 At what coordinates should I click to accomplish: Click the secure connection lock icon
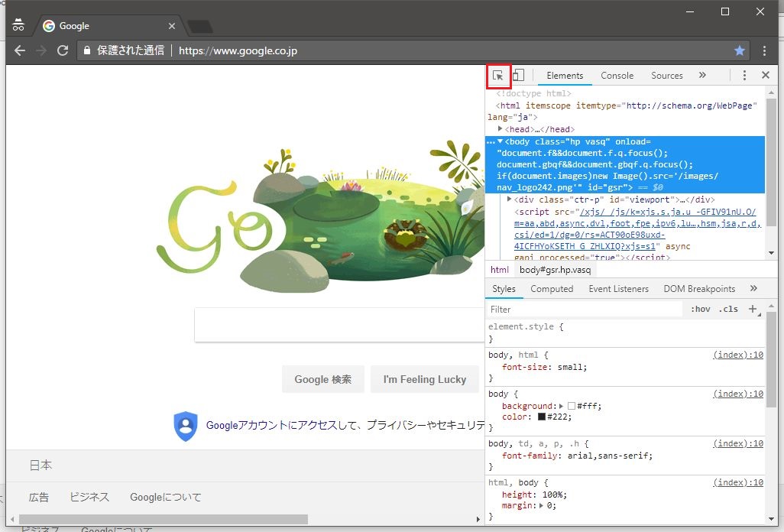pyautogui.click(x=87, y=50)
